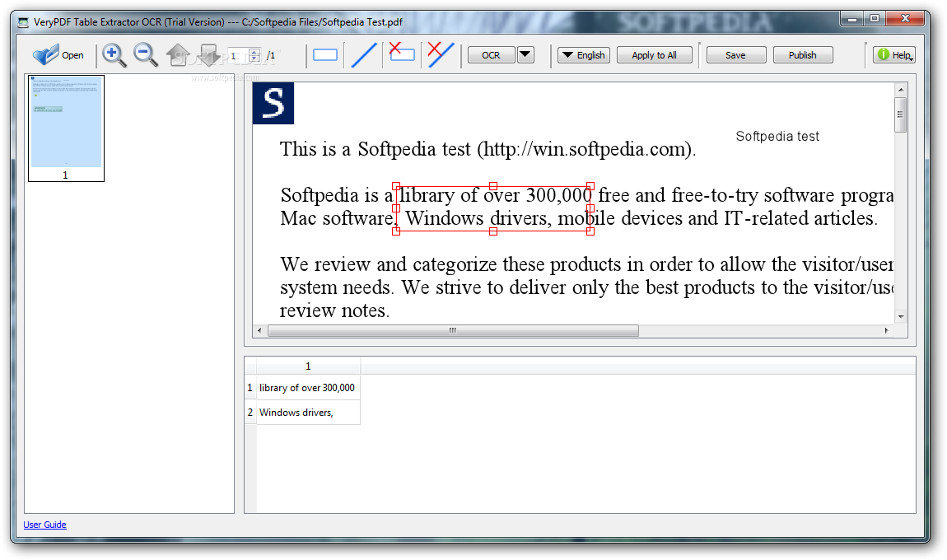Click row header 1 in results table
This screenshot has height=560, width=947.
(250, 388)
